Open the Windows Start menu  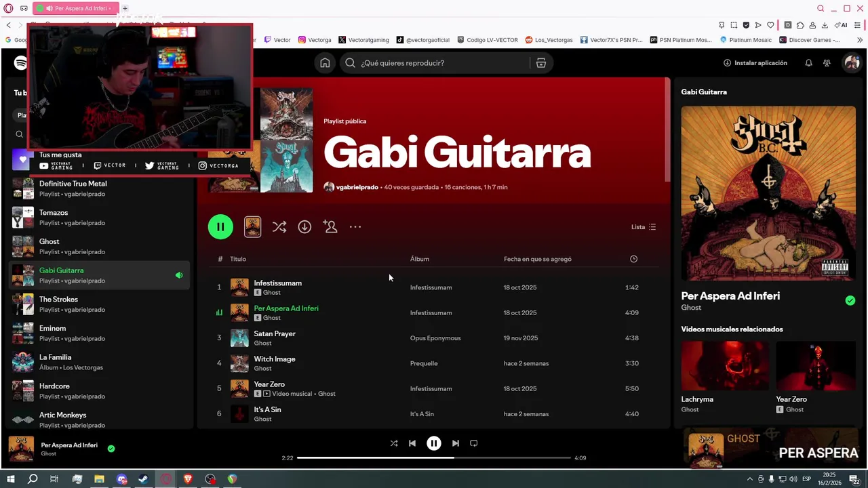point(10,479)
